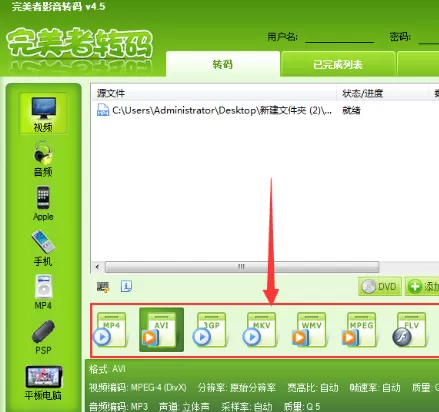Click the 就绪 status cell
This screenshot has height=412, width=439.
tap(351, 110)
